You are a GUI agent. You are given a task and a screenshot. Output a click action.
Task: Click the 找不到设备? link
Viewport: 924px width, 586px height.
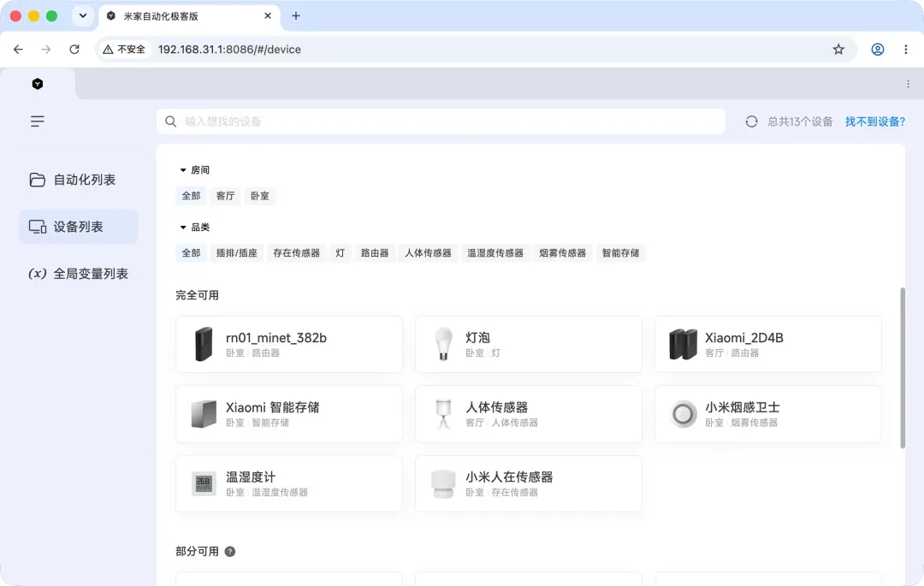click(x=875, y=121)
